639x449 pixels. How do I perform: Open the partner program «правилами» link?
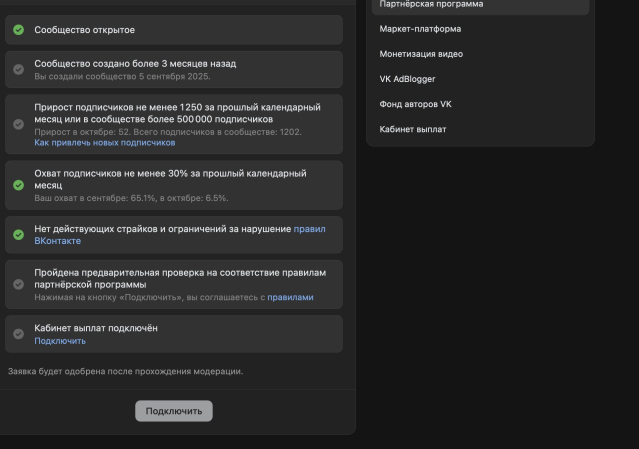[290, 297]
